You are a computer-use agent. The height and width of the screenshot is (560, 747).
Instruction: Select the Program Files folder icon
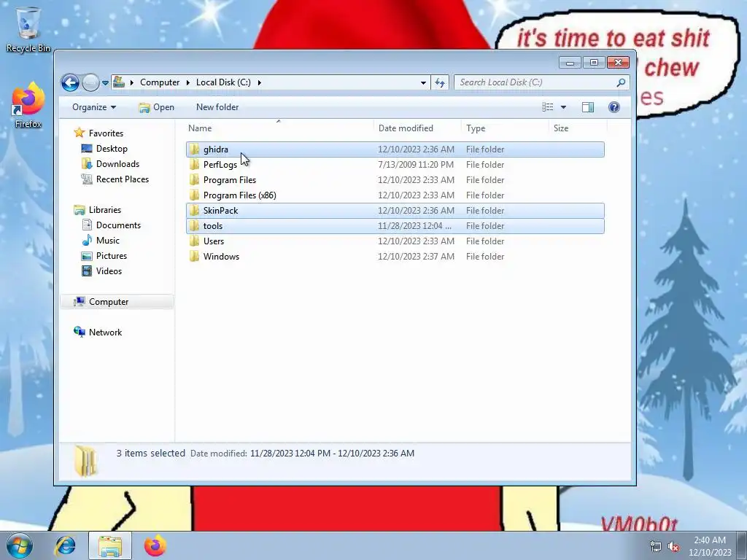(x=194, y=180)
